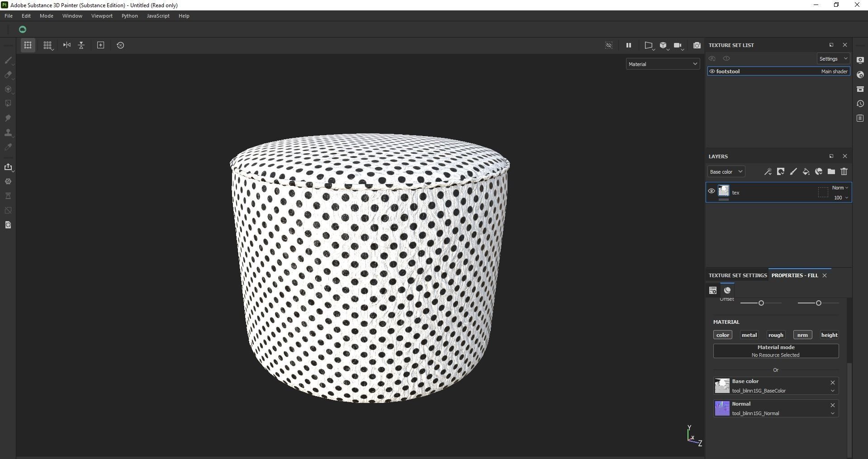Image resolution: width=868 pixels, height=459 pixels.
Task: Expand tool_blinn1SG_Normal resource dropdown arrow
Action: point(832,413)
